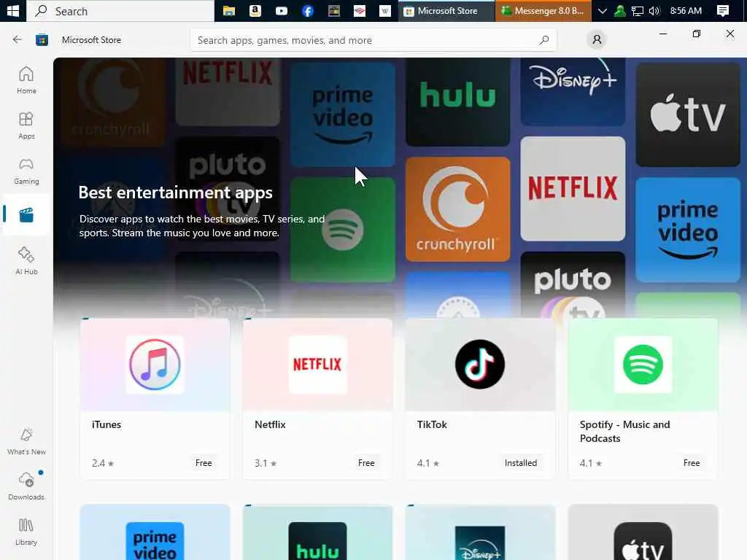Click into the Store search field
The width and height of the screenshot is (747, 560).
(x=373, y=40)
